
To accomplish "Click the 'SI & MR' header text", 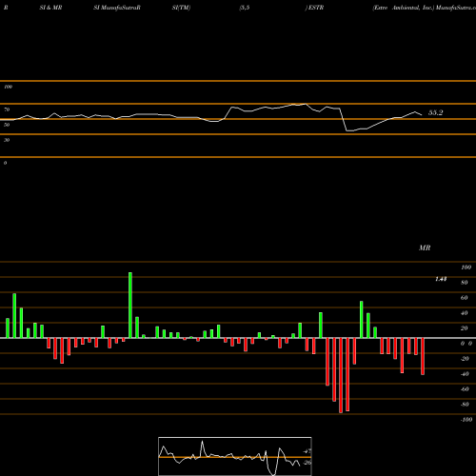I will 50,8.
